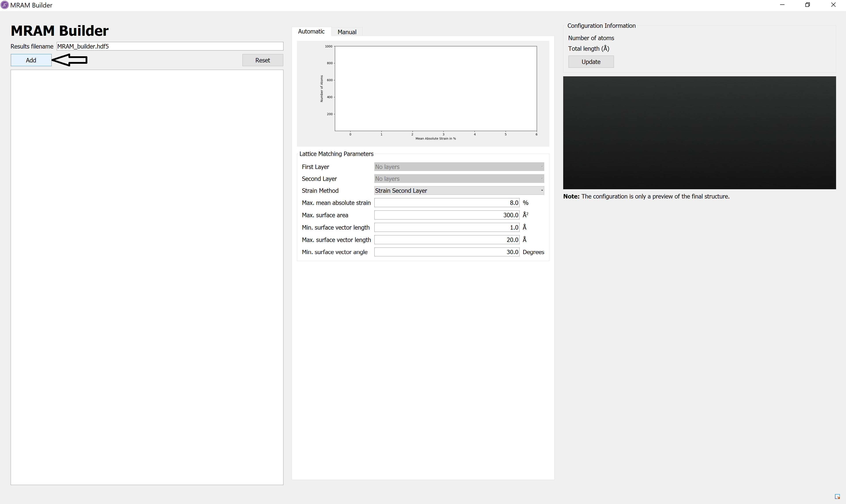Click the Max. mean absolute strain field

446,203
